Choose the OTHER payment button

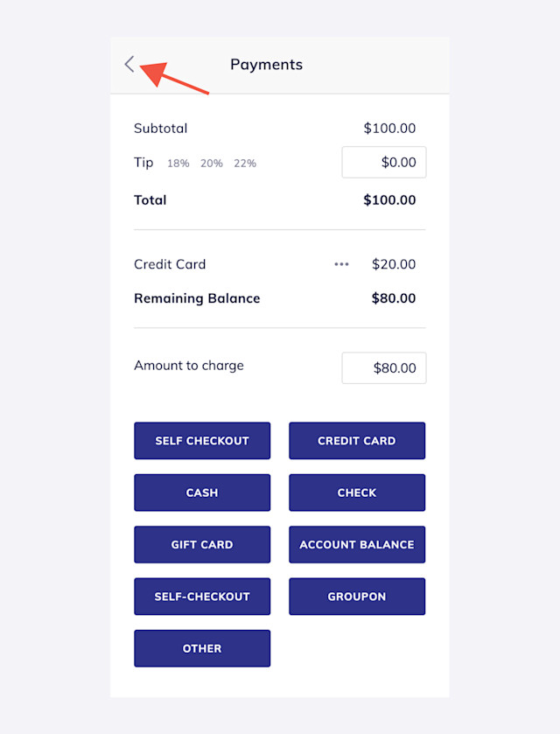[202, 648]
